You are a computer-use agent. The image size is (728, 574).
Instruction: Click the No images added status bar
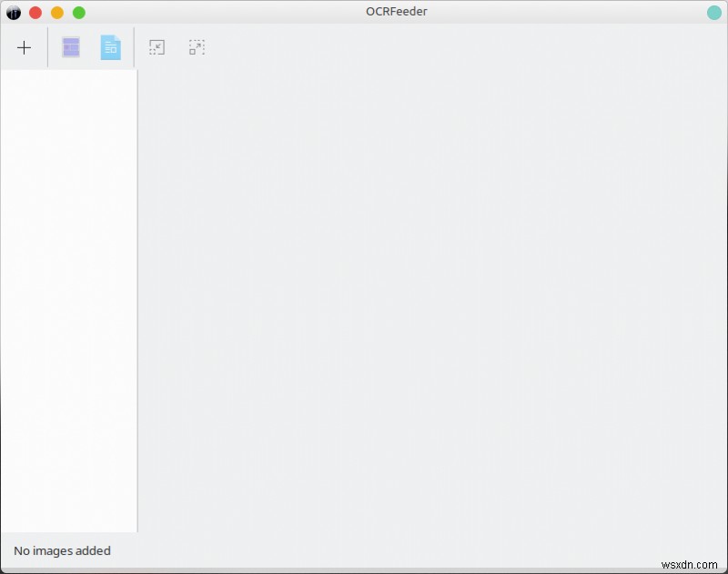click(x=62, y=551)
